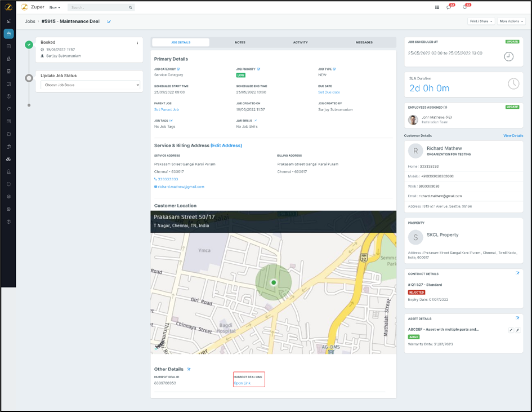Image resolution: width=532 pixels, height=412 pixels.
Task: Click Update on Job Scheduled At card
Action: [512, 42]
